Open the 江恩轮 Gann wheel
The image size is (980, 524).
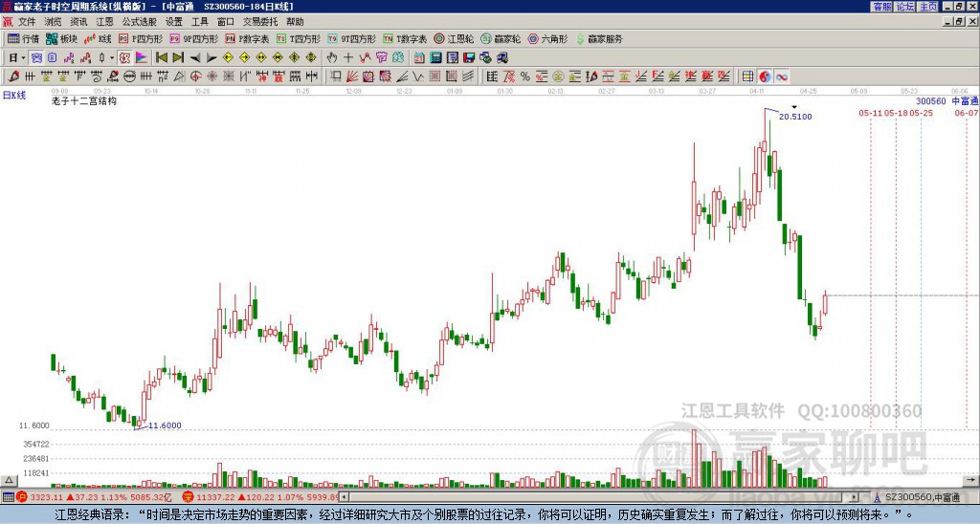[454, 38]
